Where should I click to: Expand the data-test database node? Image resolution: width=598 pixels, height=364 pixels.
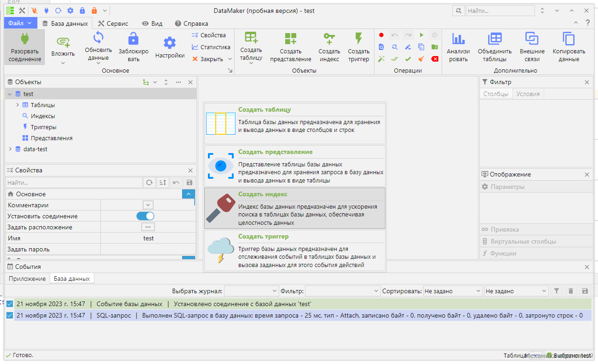[x=10, y=149]
